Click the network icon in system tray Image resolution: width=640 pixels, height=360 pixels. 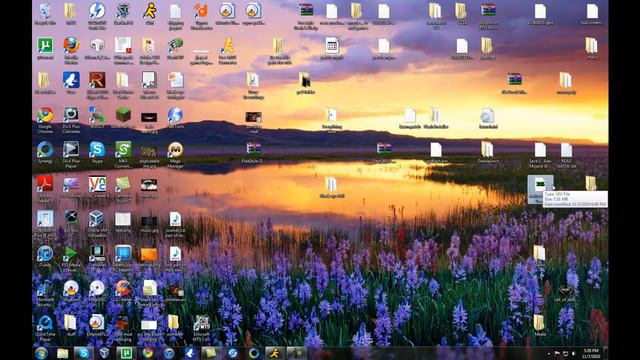[x=565, y=353]
